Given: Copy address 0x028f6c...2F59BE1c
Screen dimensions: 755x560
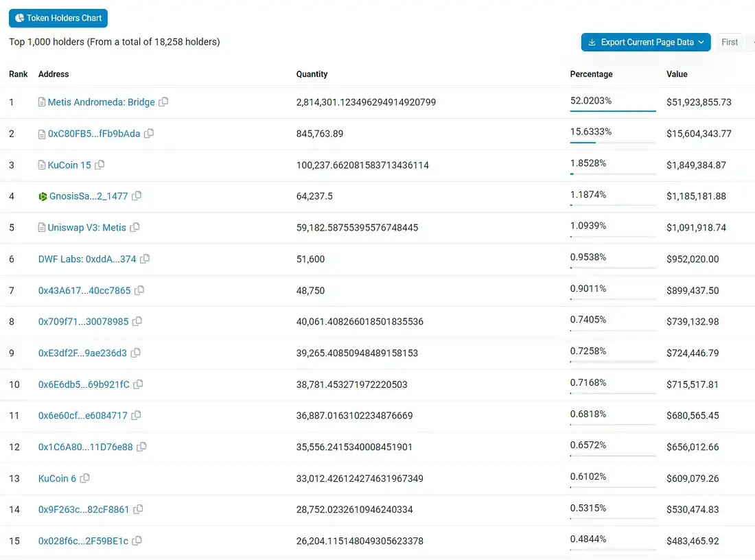Looking at the screenshot, I should 137,541.
